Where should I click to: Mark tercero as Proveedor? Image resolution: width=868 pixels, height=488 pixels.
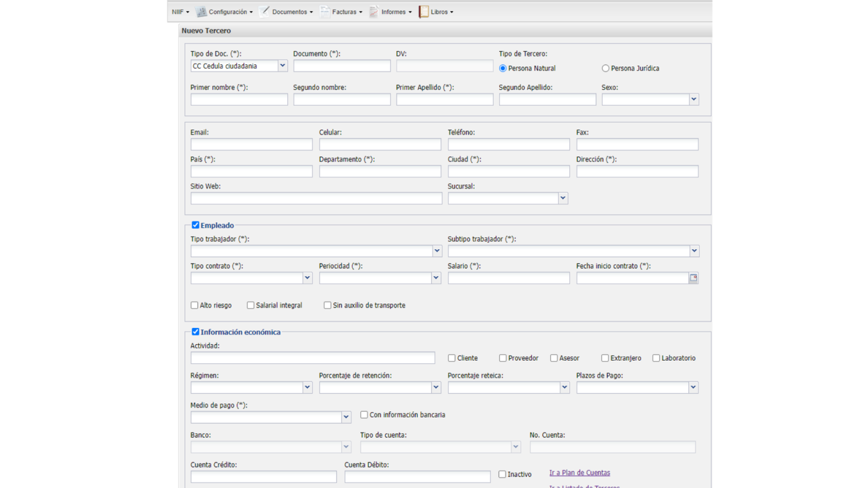(x=503, y=358)
